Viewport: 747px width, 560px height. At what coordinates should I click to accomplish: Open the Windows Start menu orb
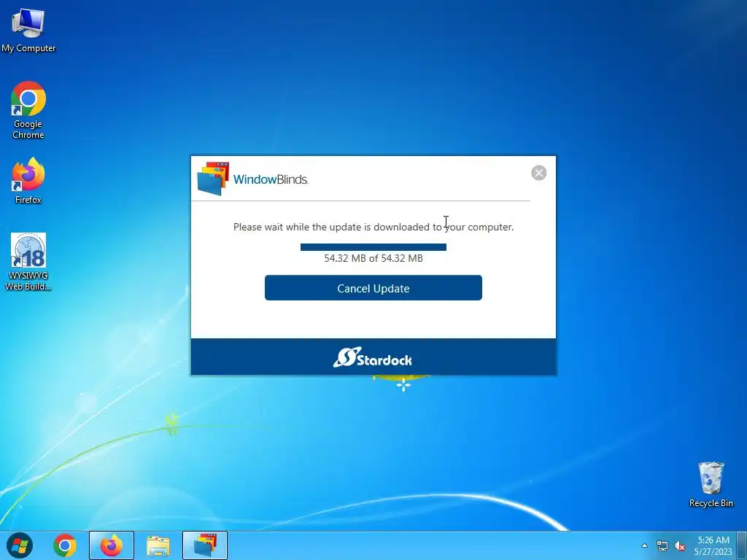click(x=20, y=545)
